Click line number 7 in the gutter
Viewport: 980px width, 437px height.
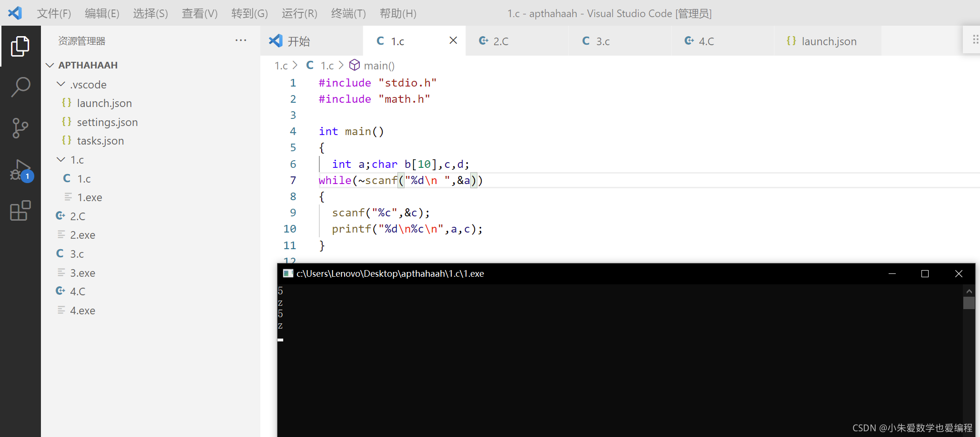coord(293,180)
